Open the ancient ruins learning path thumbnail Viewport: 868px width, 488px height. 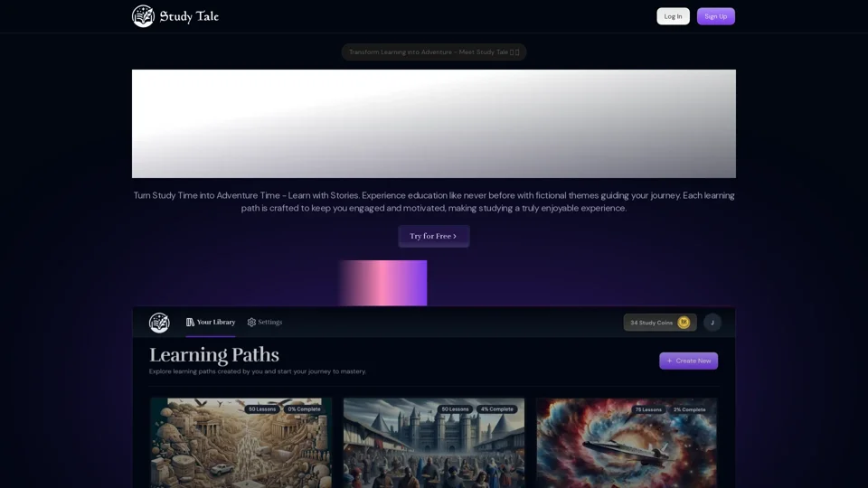(x=241, y=443)
